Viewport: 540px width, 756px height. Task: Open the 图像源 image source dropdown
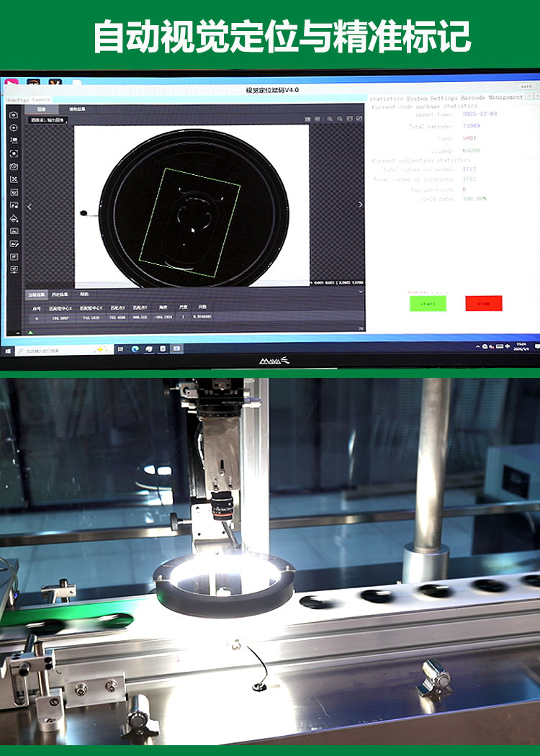pyautogui.click(x=48, y=120)
